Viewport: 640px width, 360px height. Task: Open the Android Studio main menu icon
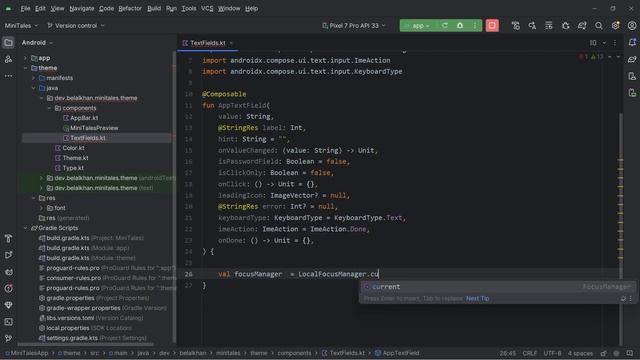8,9
